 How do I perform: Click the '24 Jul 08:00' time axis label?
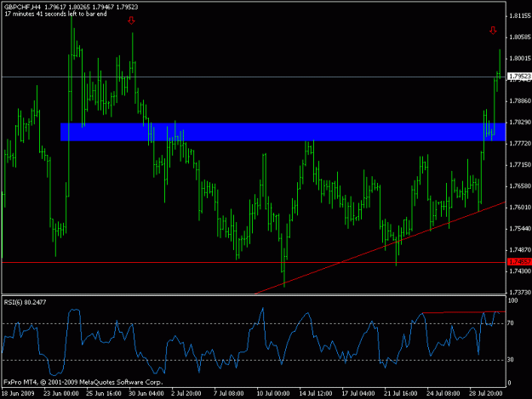pos(443,393)
